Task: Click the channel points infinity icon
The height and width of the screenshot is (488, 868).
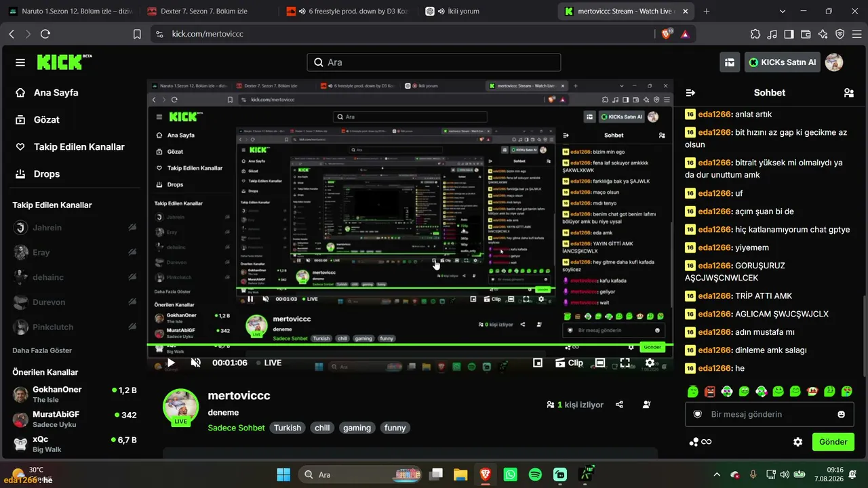Action: (701, 442)
